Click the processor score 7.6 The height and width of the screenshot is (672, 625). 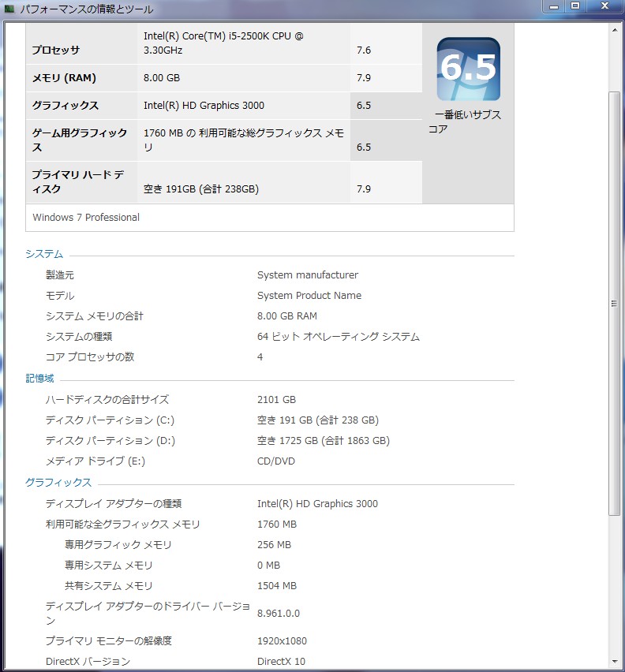(x=364, y=50)
